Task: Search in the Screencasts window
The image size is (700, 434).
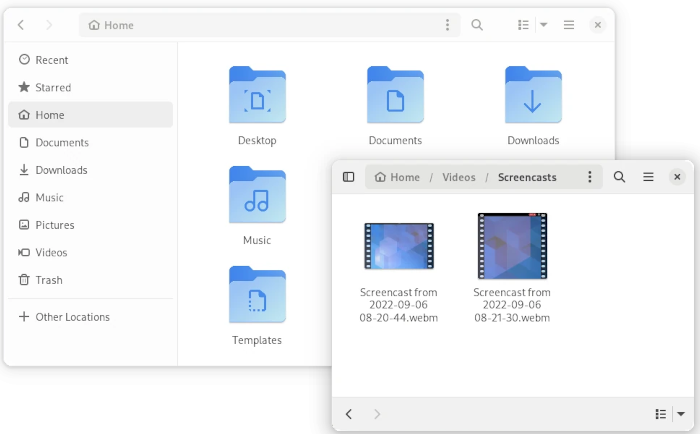Action: pos(619,177)
